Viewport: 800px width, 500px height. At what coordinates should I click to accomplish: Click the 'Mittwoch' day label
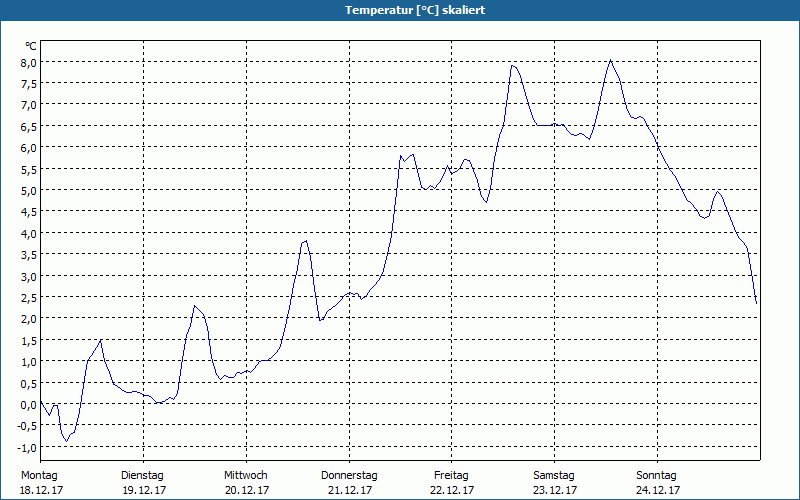246,476
